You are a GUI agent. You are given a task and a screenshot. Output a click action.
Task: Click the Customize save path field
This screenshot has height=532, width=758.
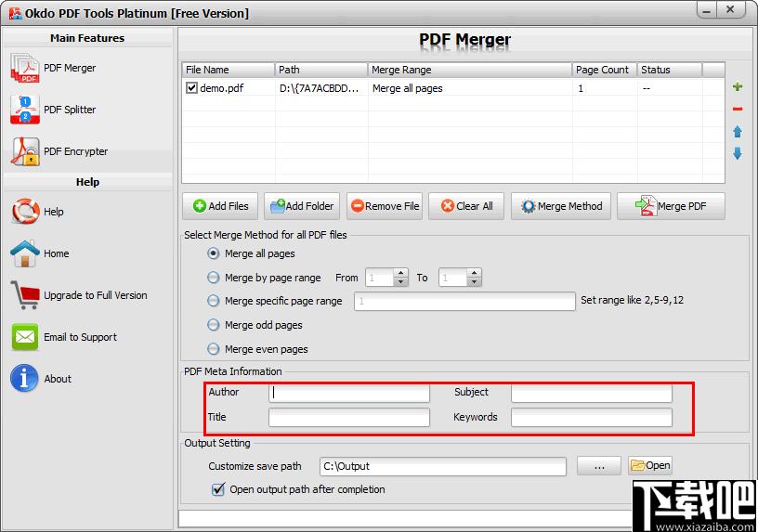[x=443, y=466]
